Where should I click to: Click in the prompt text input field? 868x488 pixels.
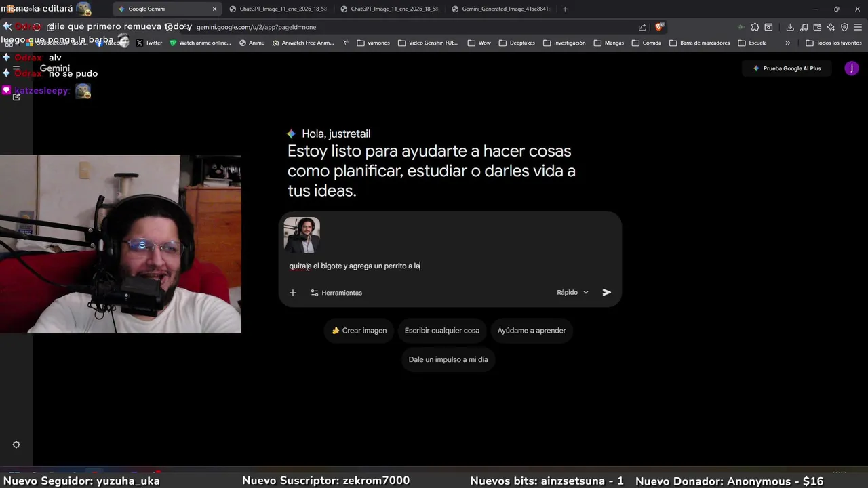pyautogui.click(x=450, y=266)
